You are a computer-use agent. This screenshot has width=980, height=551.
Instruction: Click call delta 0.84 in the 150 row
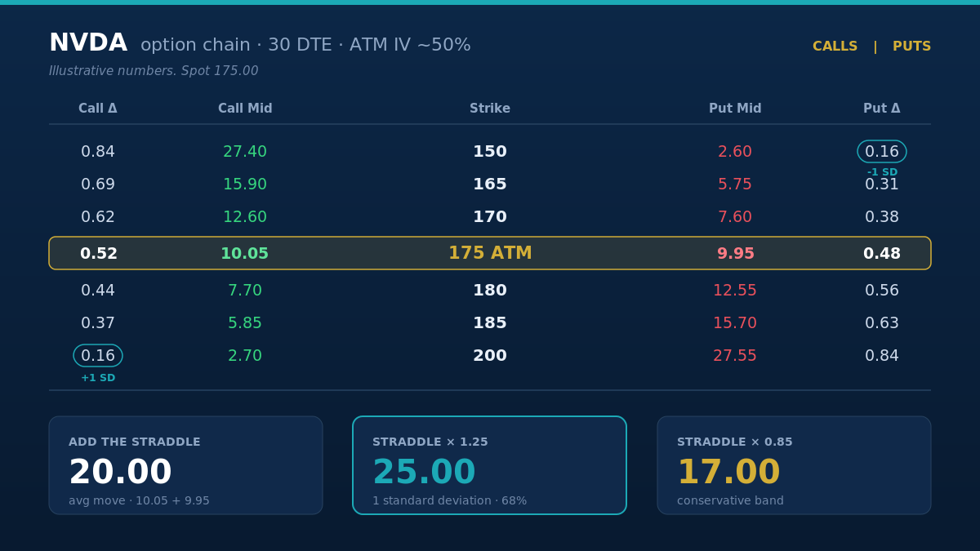click(x=98, y=152)
